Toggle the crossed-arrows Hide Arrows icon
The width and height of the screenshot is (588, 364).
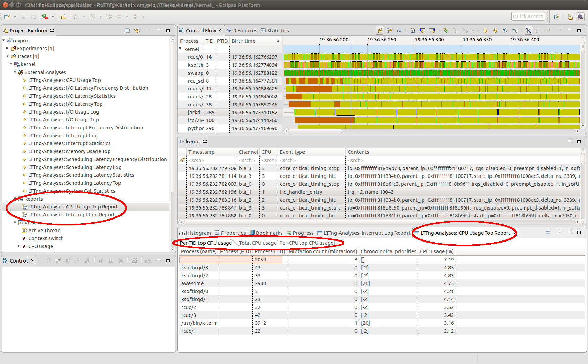pyautogui.click(x=528, y=30)
